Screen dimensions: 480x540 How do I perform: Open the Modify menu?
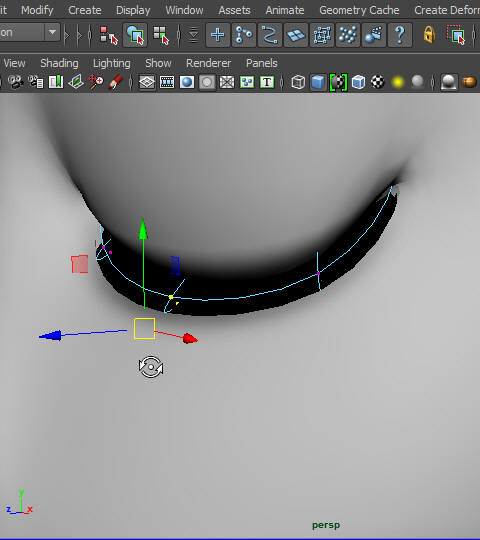click(x=37, y=10)
